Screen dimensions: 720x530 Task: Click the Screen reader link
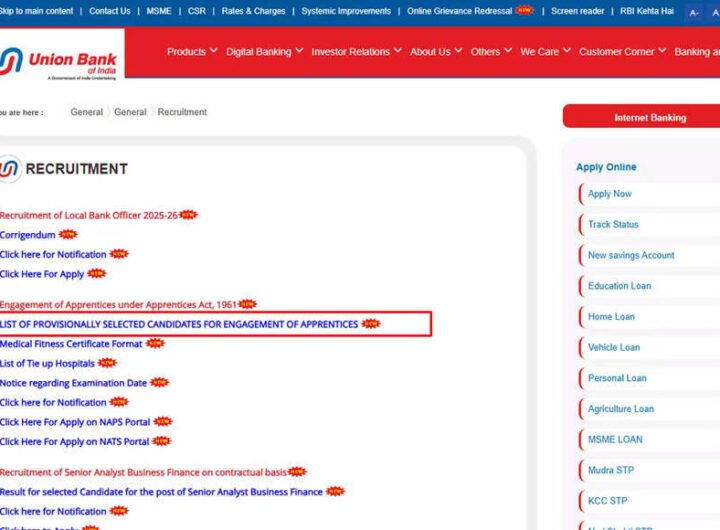pos(577,11)
